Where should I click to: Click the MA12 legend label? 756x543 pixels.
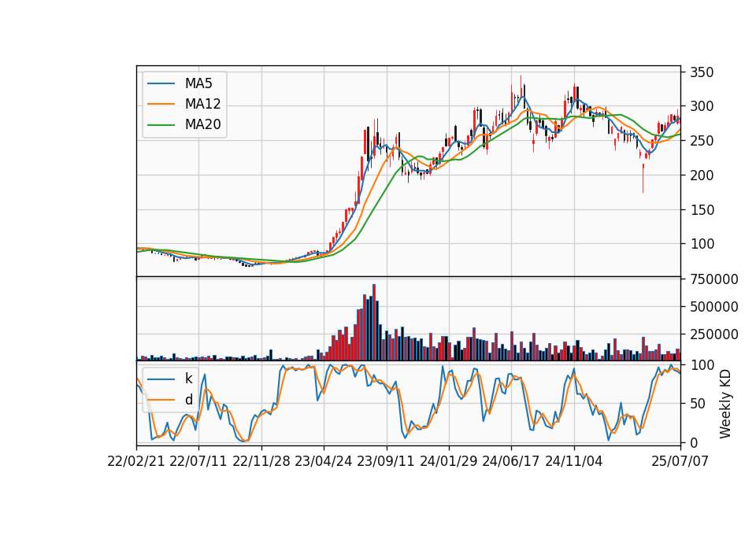pyautogui.click(x=202, y=104)
